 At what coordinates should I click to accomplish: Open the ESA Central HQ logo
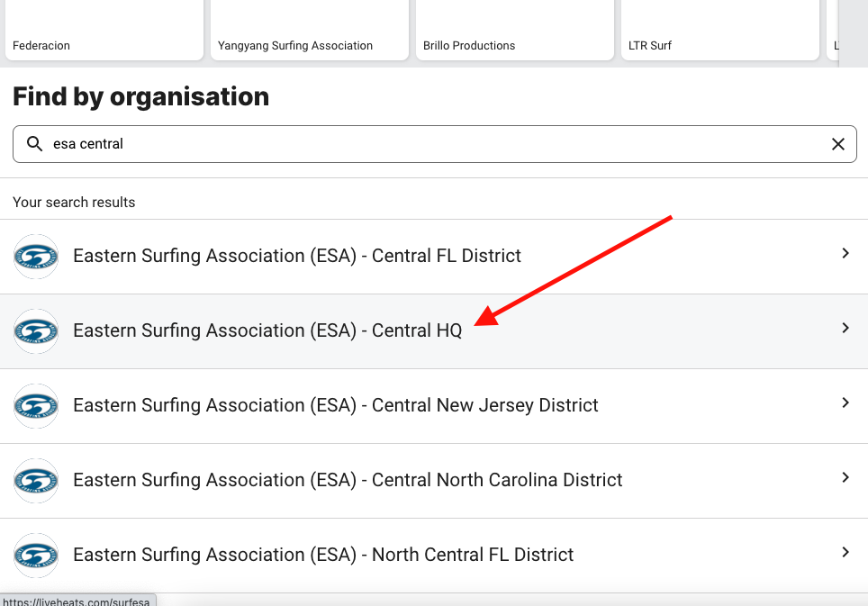pos(36,331)
